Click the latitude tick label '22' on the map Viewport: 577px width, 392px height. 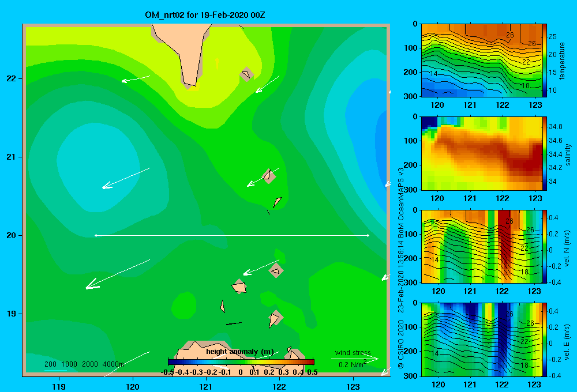pos(12,79)
